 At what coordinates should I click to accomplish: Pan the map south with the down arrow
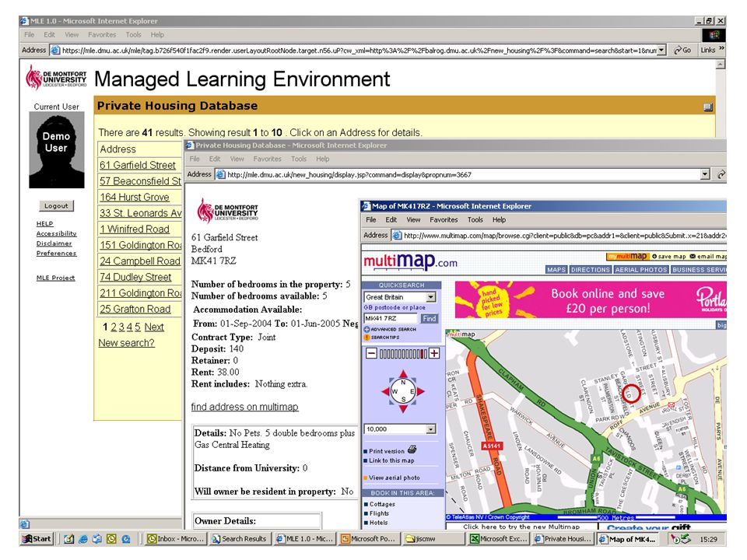pos(403,409)
